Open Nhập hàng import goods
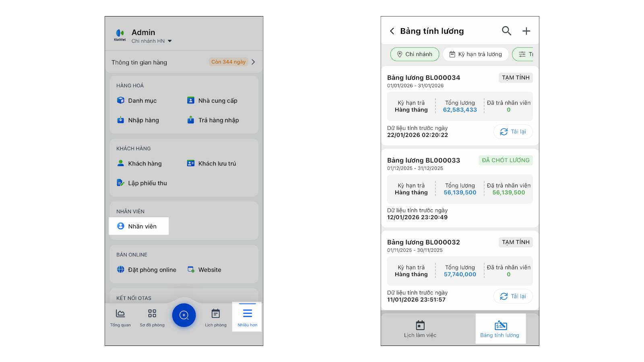The height and width of the screenshot is (362, 644). tap(138, 120)
